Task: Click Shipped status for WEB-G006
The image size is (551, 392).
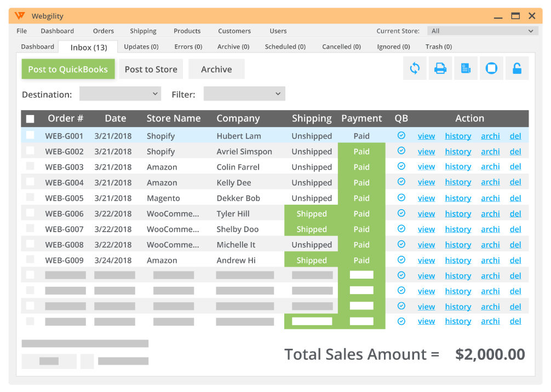Action: 311,214
